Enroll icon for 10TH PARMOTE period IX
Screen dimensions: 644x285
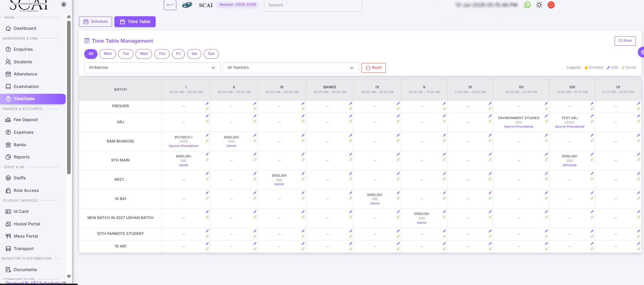(x=638, y=237)
